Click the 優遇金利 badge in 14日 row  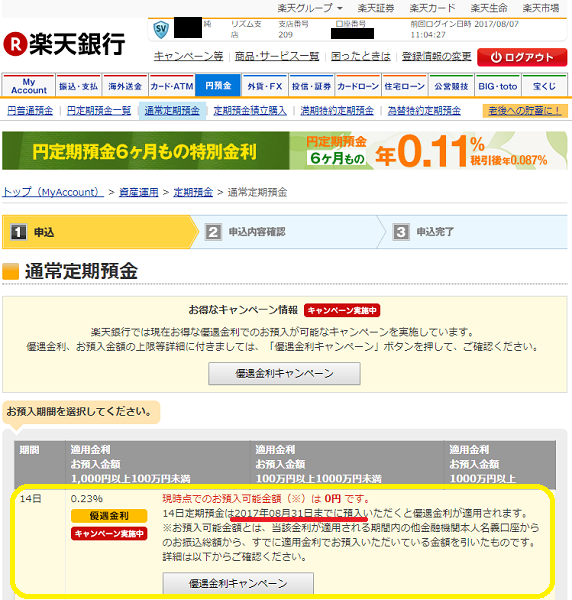(109, 516)
